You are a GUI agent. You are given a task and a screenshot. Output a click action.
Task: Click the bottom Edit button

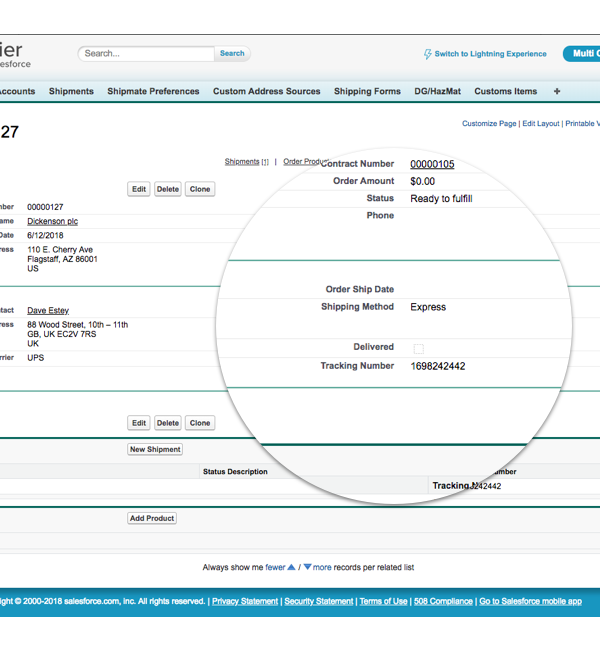(x=139, y=423)
